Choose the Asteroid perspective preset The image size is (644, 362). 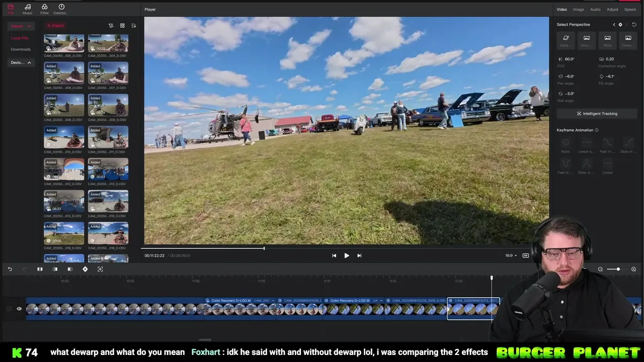pos(566,40)
